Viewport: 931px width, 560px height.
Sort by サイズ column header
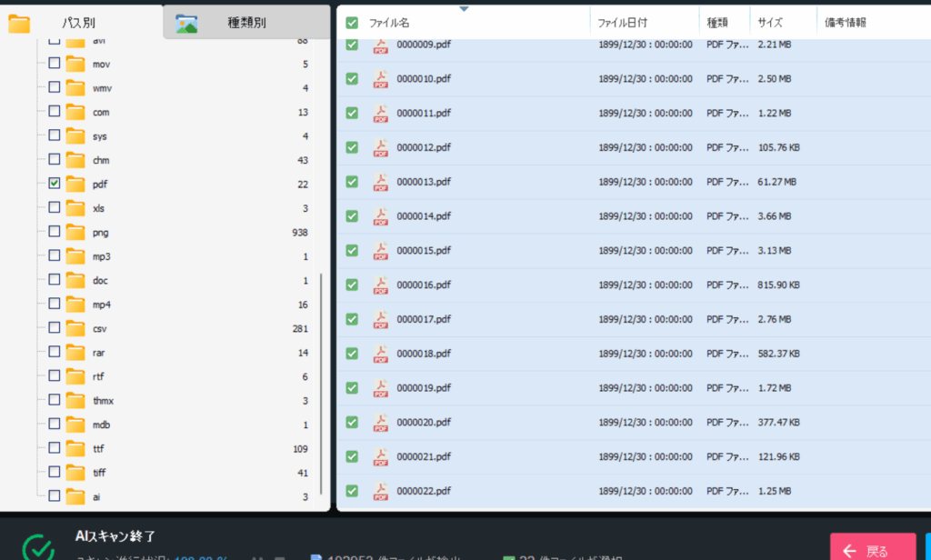(x=770, y=23)
